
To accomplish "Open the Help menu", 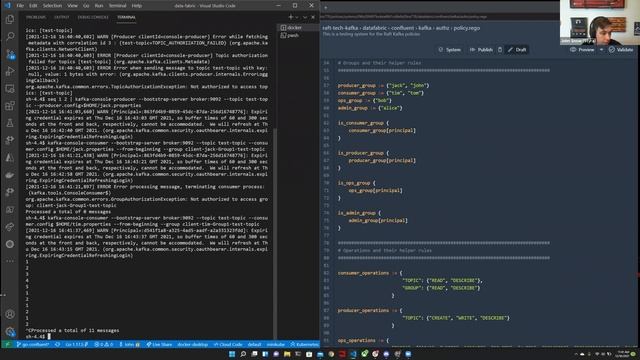I will [137, 6].
